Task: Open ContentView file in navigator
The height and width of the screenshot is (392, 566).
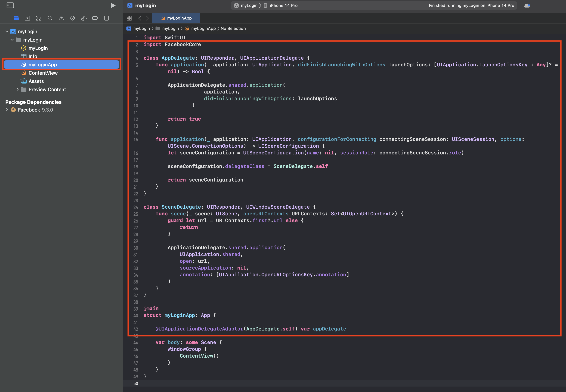Action: pyautogui.click(x=43, y=73)
